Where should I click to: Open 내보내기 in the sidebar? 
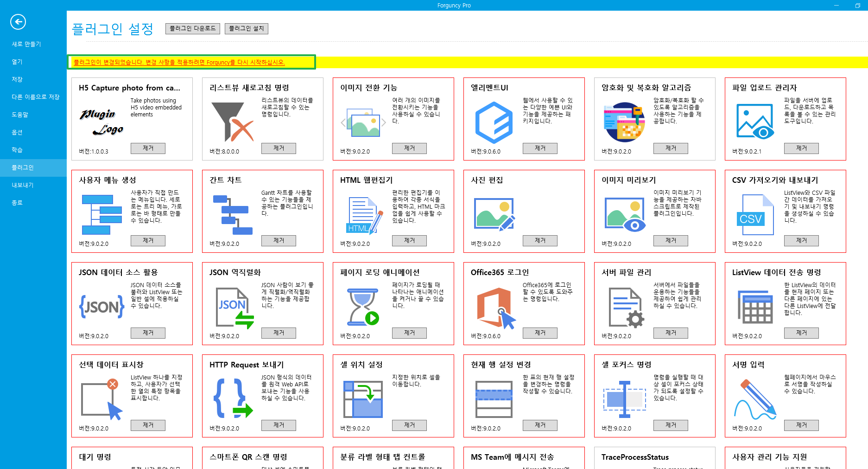click(x=33, y=185)
